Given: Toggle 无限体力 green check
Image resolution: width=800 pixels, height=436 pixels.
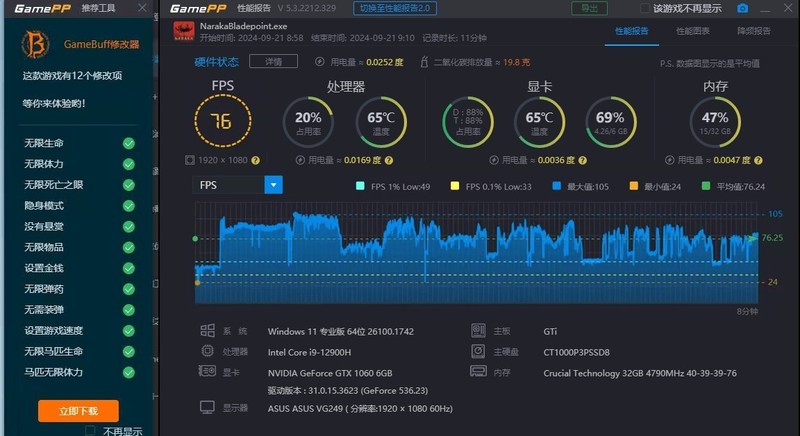Looking at the screenshot, I should (129, 164).
